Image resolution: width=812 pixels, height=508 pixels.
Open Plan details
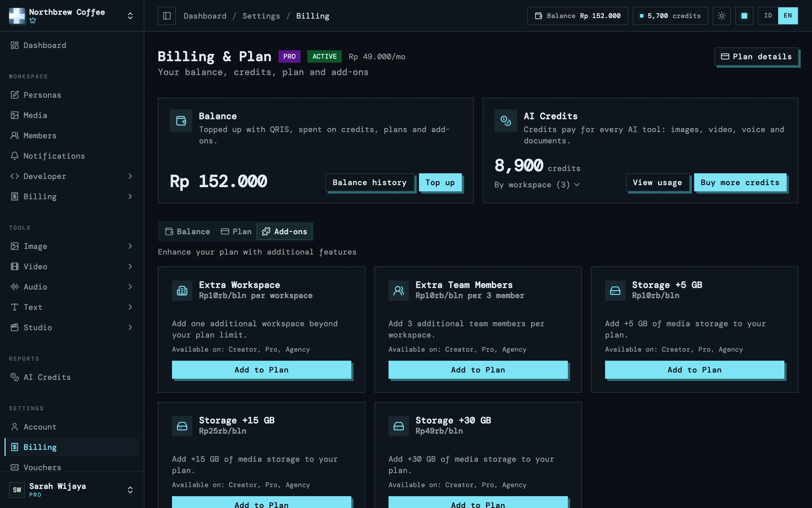click(756, 56)
